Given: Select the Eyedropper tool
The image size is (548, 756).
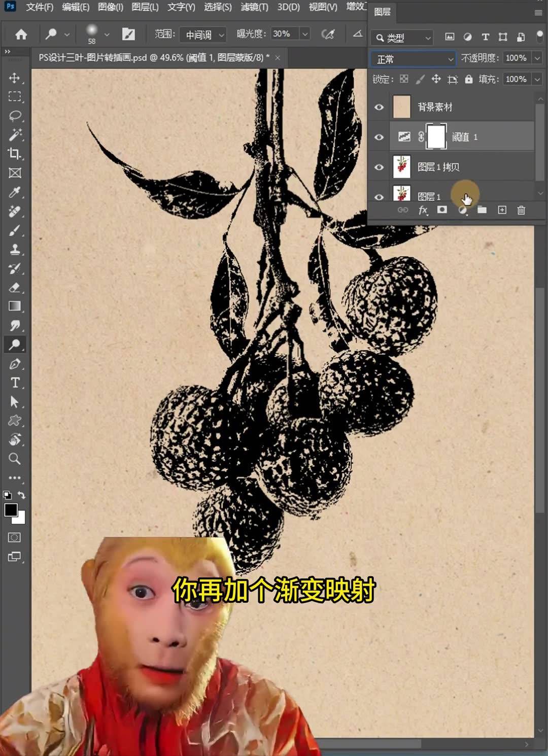Looking at the screenshot, I should coord(15,192).
